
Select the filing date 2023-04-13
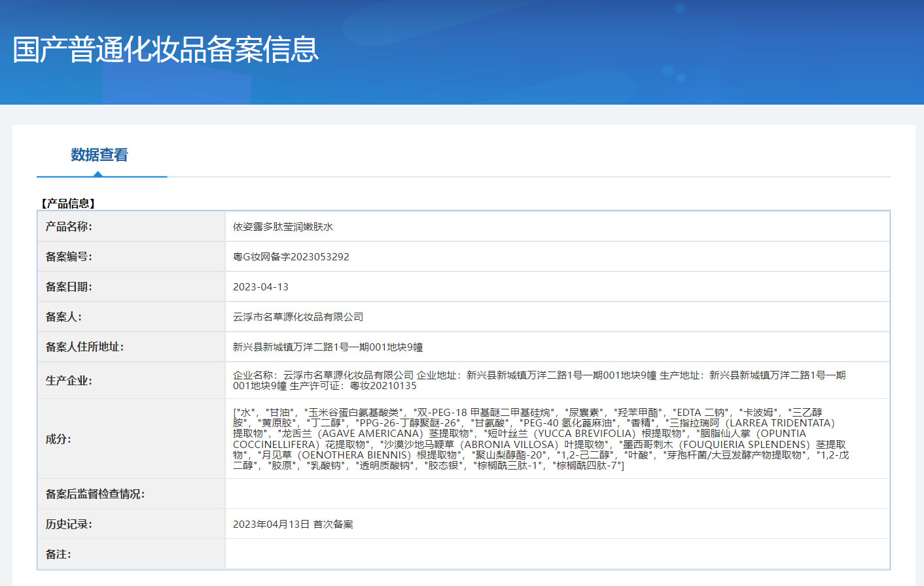coord(260,287)
